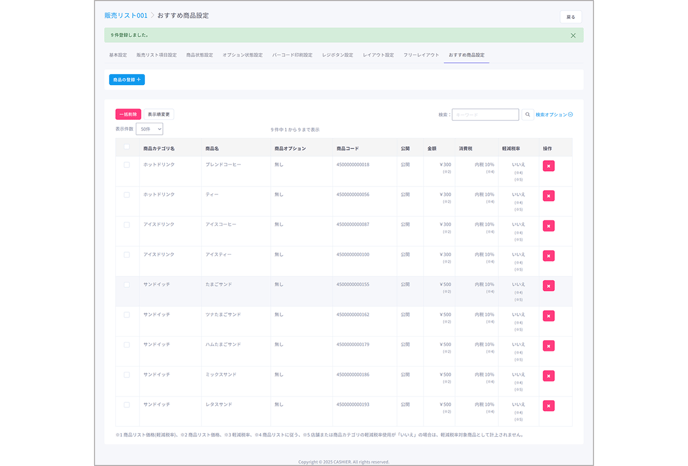Click product code 4500000000193
Viewport: 688px width, 466px height.
353,404
